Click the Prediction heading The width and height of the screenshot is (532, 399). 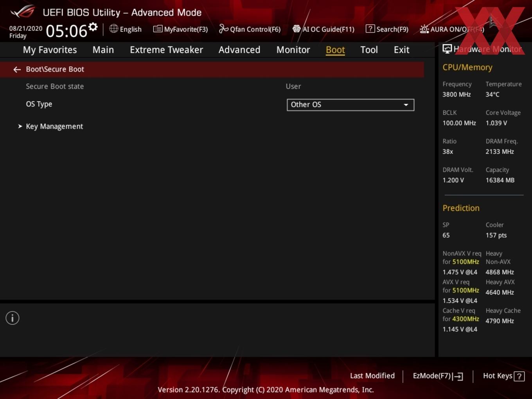point(461,208)
